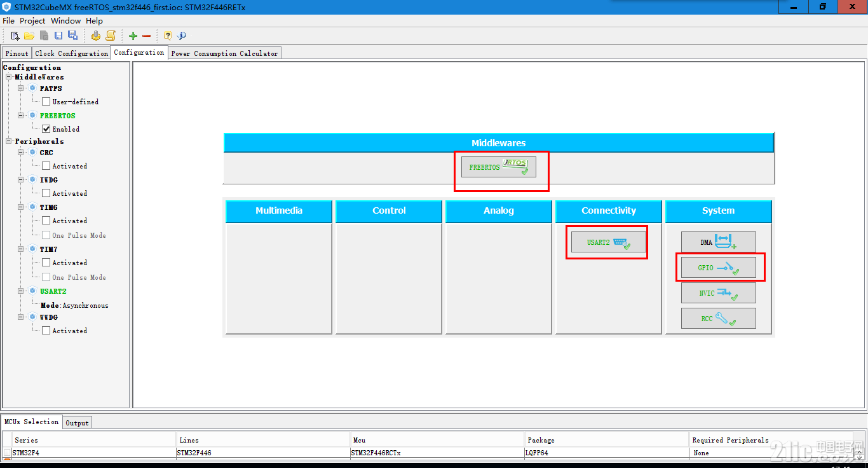The image size is (868, 468).
Task: Click the Mcu column header
Action: click(x=438, y=440)
